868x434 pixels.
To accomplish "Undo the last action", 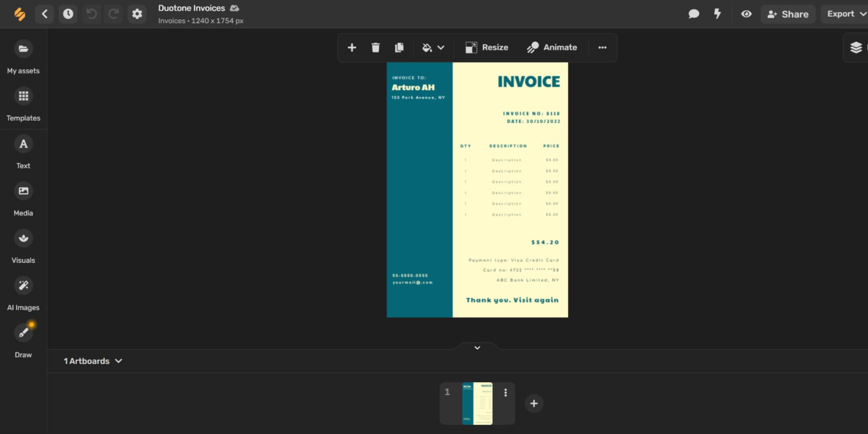I will (92, 14).
